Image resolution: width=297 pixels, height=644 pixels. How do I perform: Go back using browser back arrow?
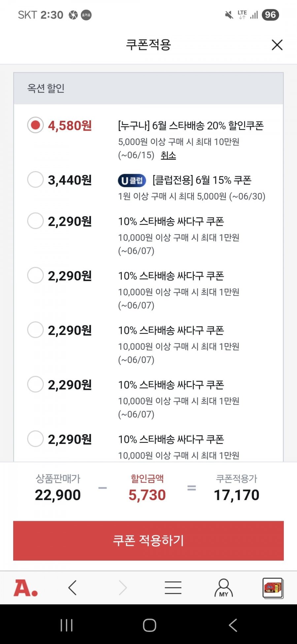pyautogui.click(x=73, y=588)
